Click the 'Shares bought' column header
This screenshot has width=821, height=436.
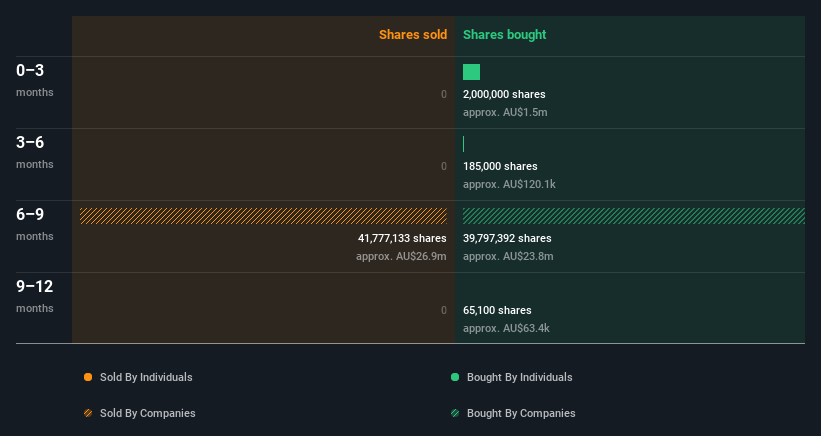[504, 35]
